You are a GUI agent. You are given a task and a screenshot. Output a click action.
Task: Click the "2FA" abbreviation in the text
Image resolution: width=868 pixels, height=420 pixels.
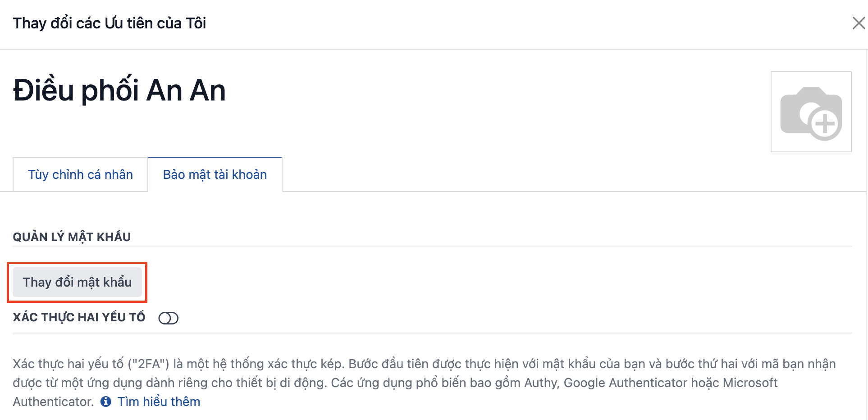[x=149, y=364]
